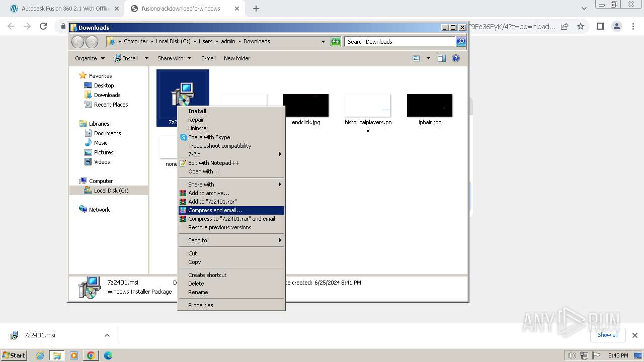Click Compress to "7z2401.rar" and email
Screen dimensions: 644x362
231,219
